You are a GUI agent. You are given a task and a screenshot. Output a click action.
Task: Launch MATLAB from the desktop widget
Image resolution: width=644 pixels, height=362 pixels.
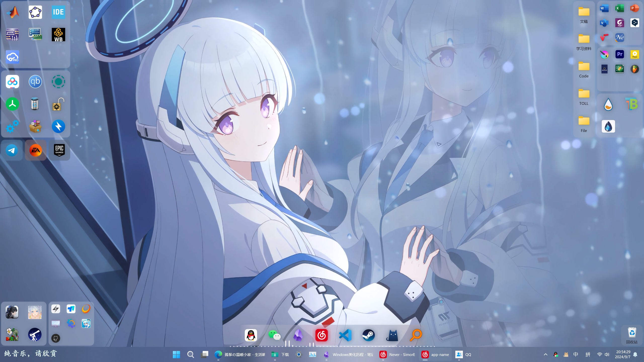[x=12, y=12]
